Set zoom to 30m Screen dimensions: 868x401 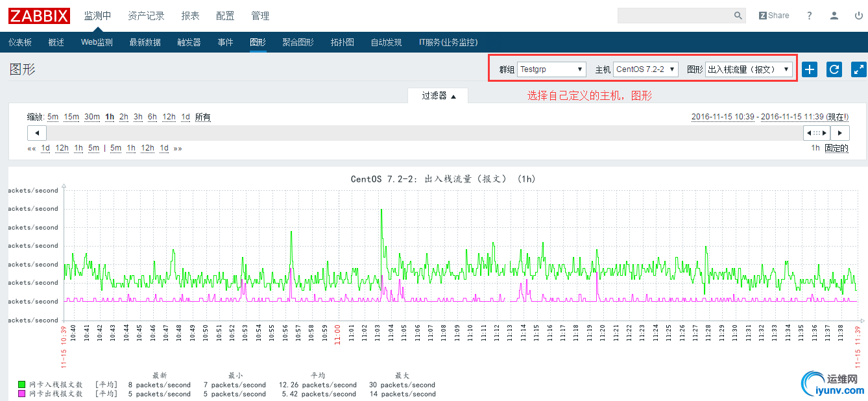tap(92, 117)
